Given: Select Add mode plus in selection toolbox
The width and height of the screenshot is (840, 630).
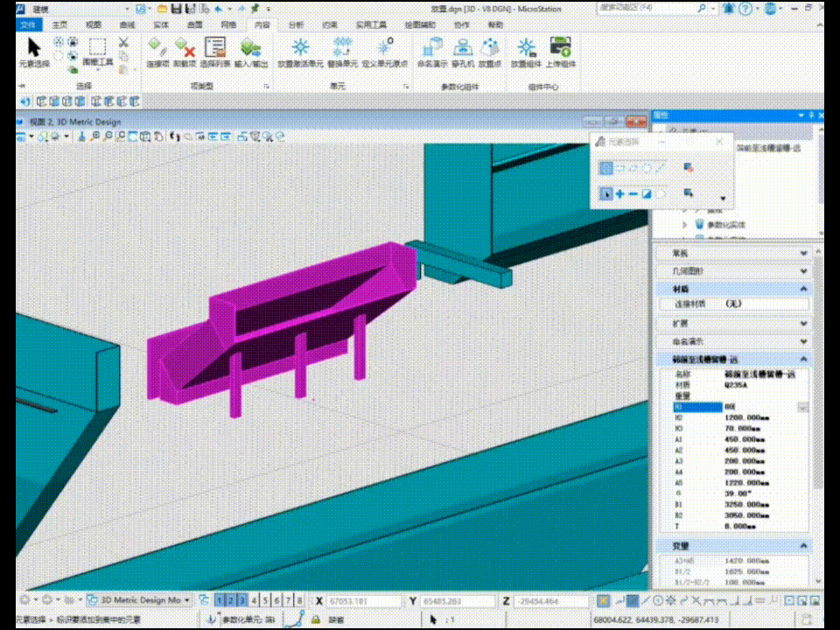Looking at the screenshot, I should pyautogui.click(x=619, y=193).
